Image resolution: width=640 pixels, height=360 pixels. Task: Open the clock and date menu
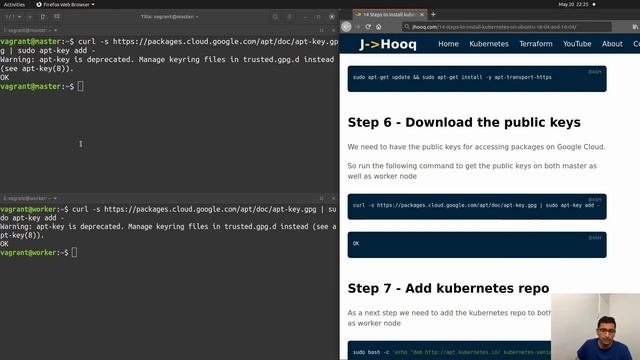pos(573,4)
